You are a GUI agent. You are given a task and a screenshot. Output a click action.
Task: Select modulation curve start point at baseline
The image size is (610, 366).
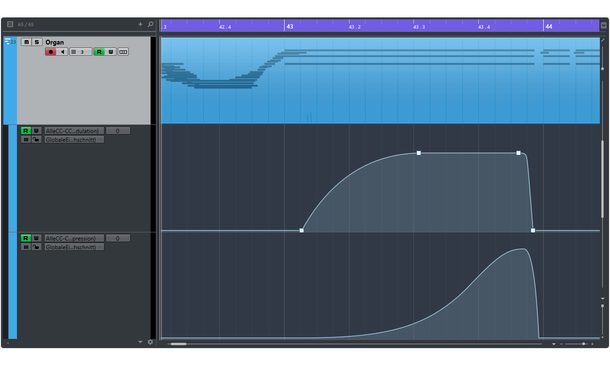(301, 230)
